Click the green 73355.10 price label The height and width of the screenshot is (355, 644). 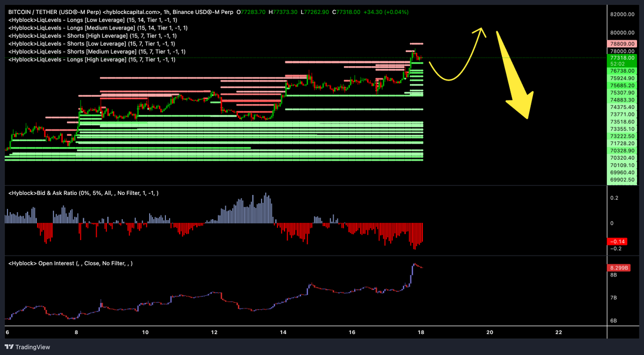pos(623,129)
